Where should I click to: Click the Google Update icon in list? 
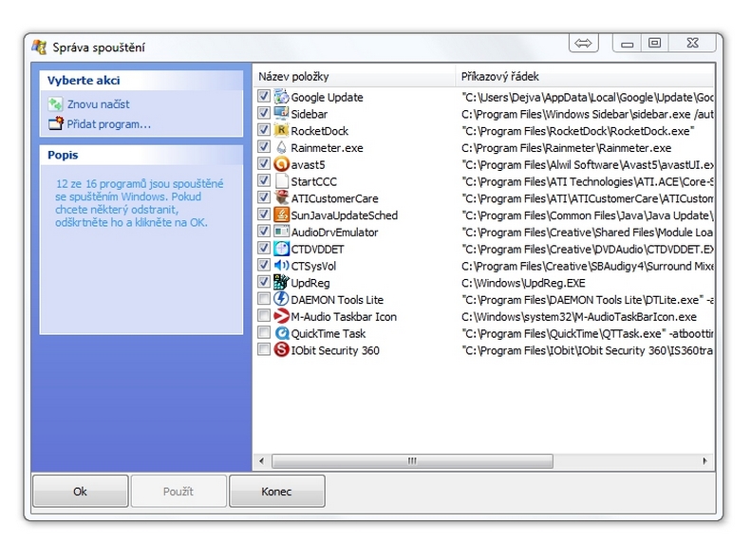coord(281,97)
